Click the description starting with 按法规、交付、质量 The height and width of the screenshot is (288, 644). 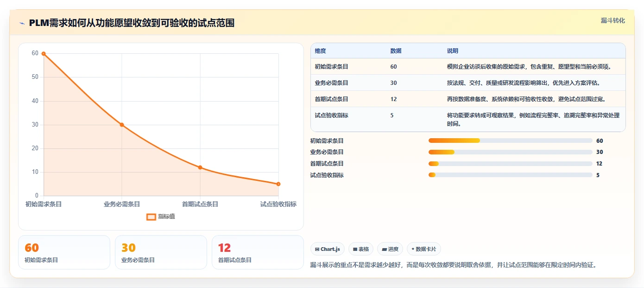pos(524,83)
